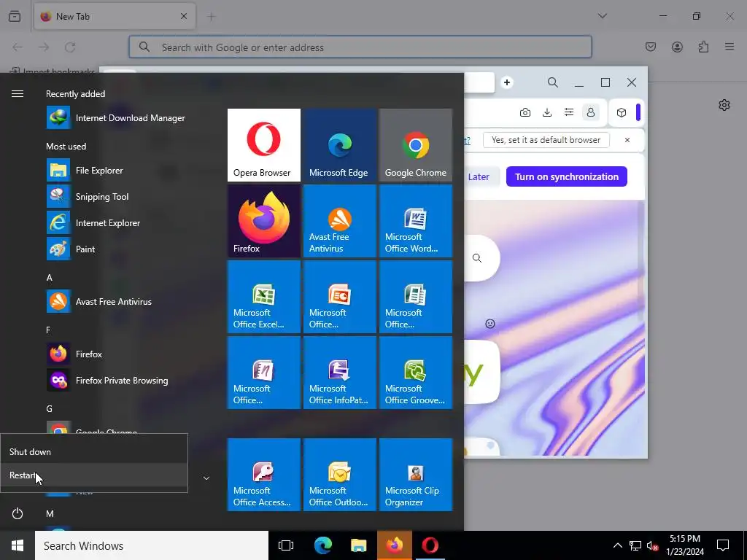747x560 pixels.
Task: Open the Opera profile account icon
Action: click(591, 112)
